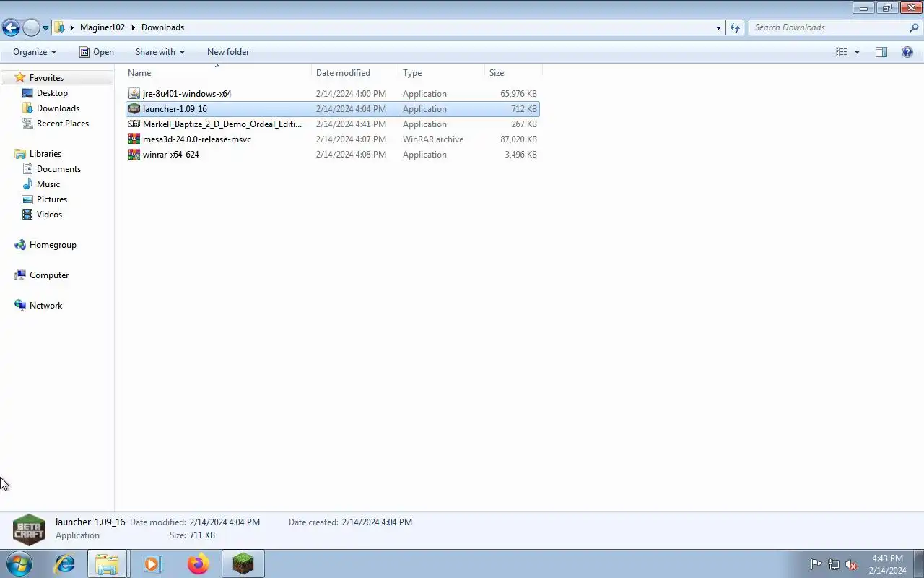Click the muted volume tray icon
This screenshot has height=578, width=924.
(851, 564)
